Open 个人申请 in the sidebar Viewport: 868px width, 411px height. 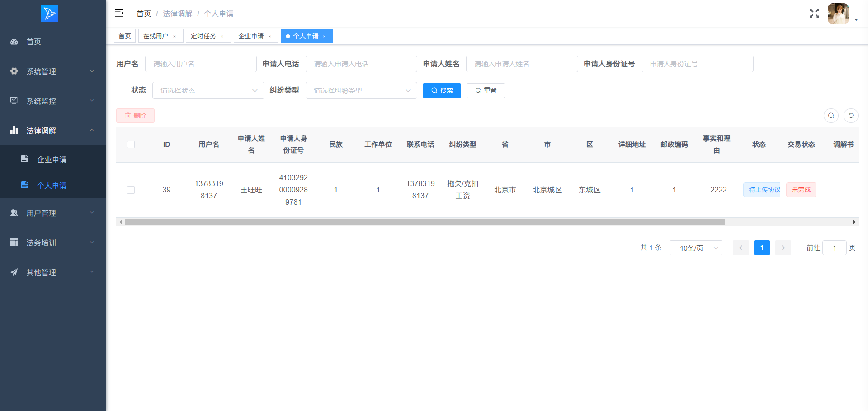[53, 185]
